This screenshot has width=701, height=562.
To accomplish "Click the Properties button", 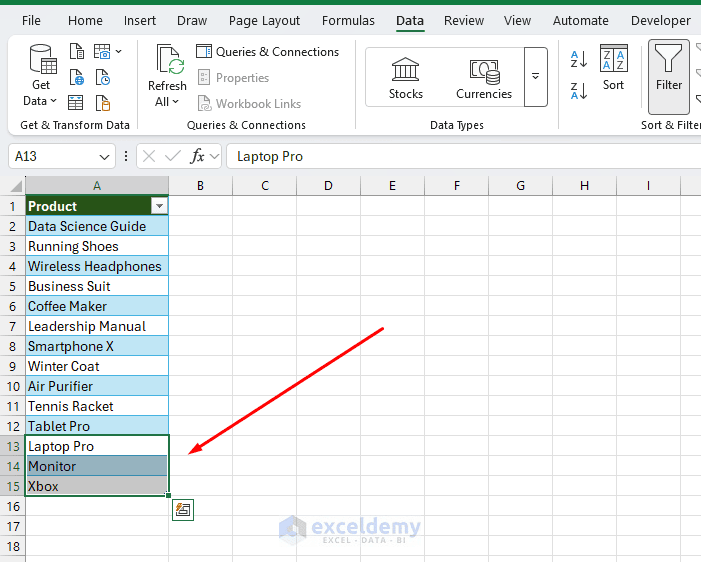I will click(233, 78).
